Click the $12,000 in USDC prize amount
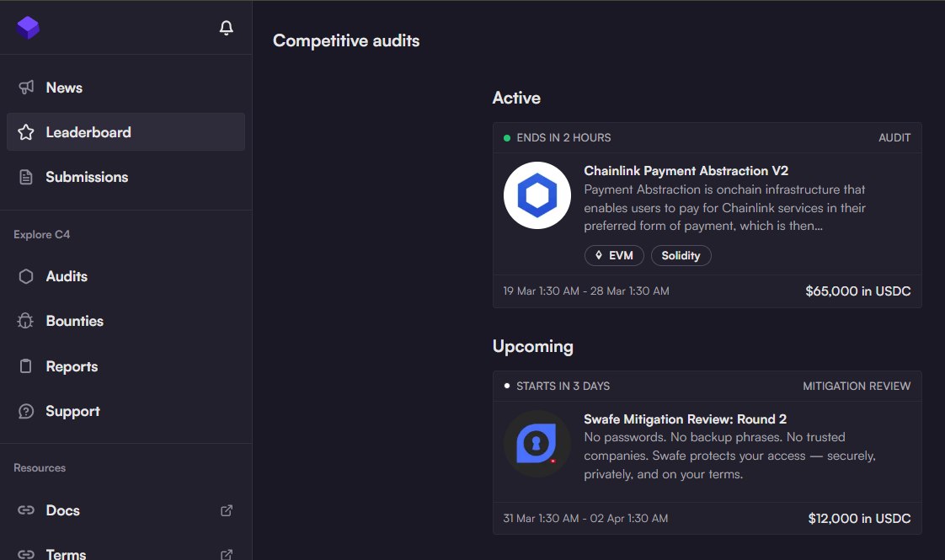The height and width of the screenshot is (560, 945). 859,519
